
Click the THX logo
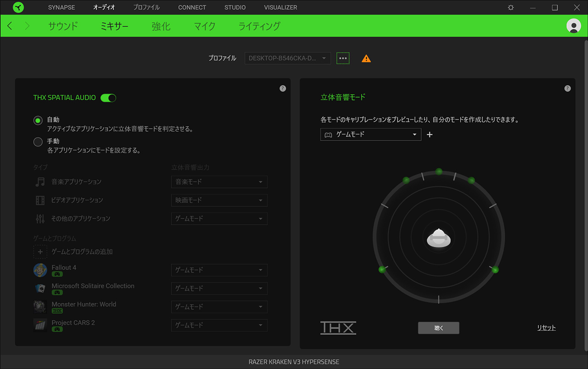coord(338,328)
